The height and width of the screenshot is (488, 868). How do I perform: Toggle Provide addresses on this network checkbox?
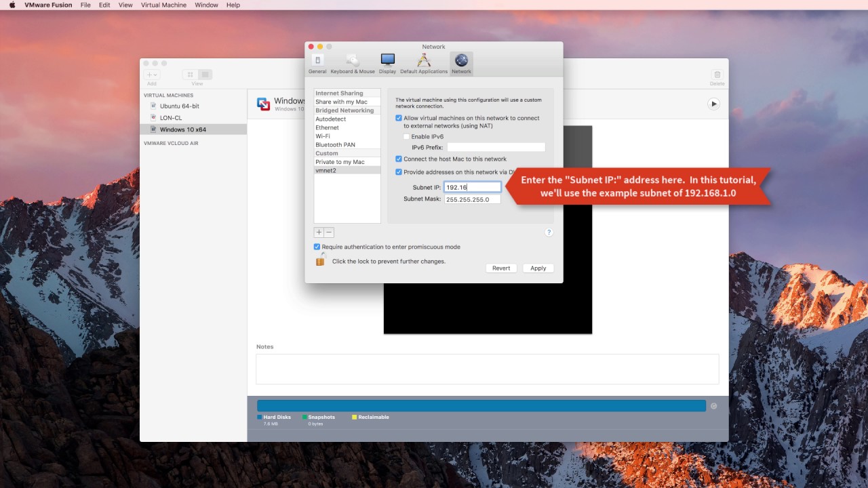pyautogui.click(x=399, y=172)
